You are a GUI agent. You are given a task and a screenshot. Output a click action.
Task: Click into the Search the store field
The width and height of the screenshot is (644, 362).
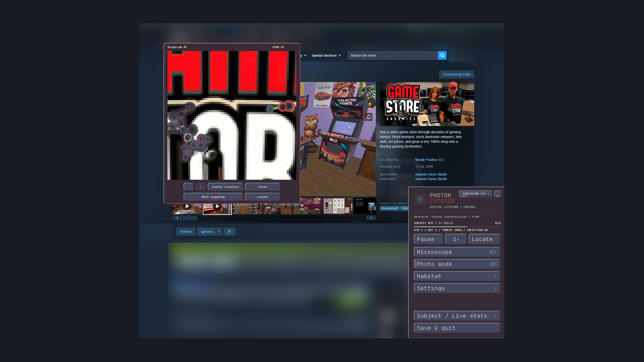point(393,55)
